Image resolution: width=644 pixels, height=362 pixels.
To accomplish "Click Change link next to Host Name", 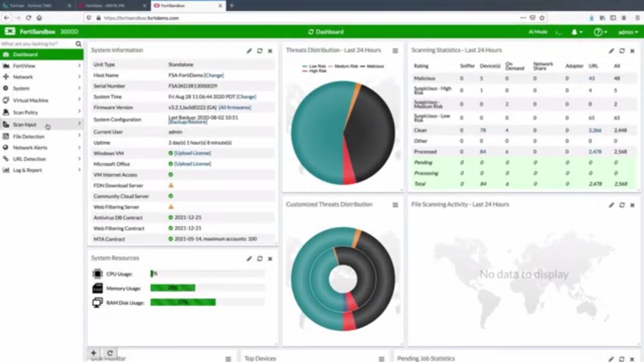I will pos(214,75).
